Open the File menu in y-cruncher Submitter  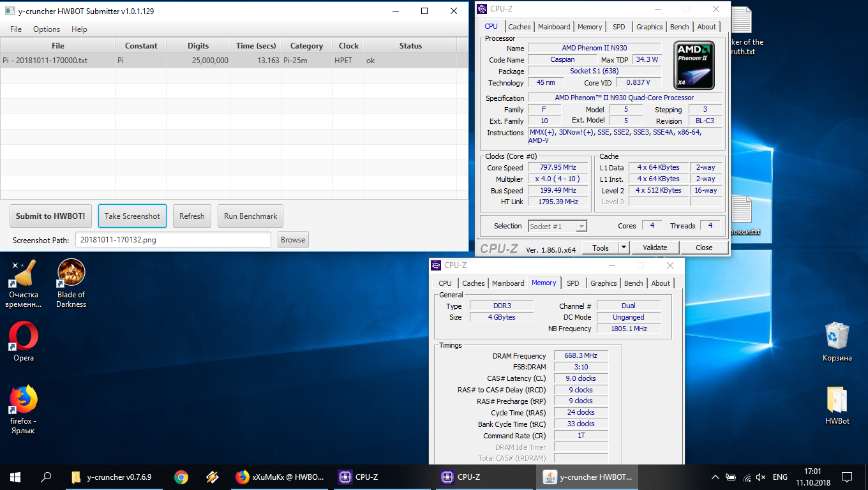(16, 29)
